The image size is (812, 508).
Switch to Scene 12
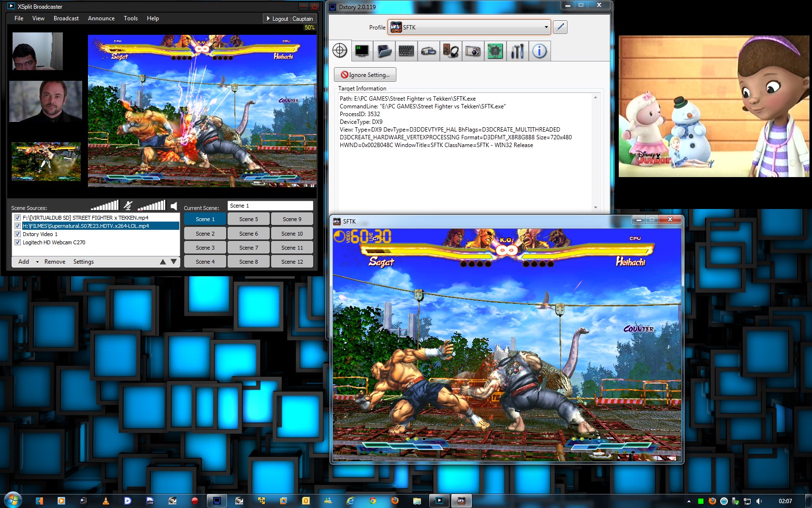(292, 262)
